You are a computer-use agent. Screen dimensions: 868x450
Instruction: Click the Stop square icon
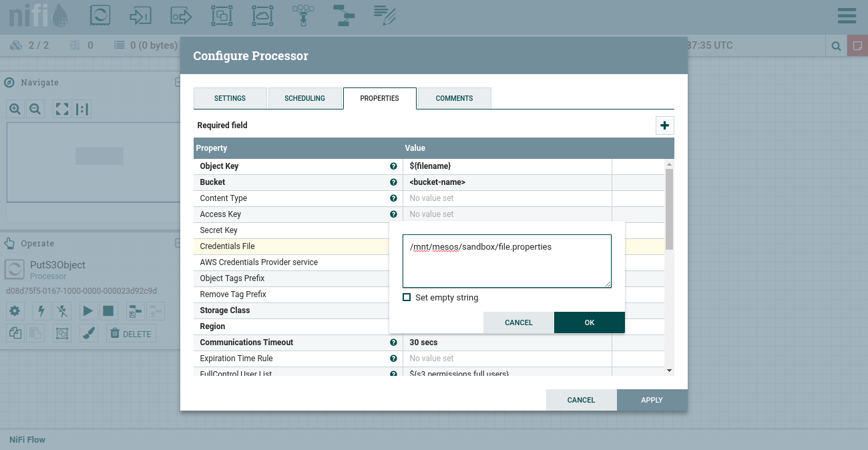(x=108, y=310)
